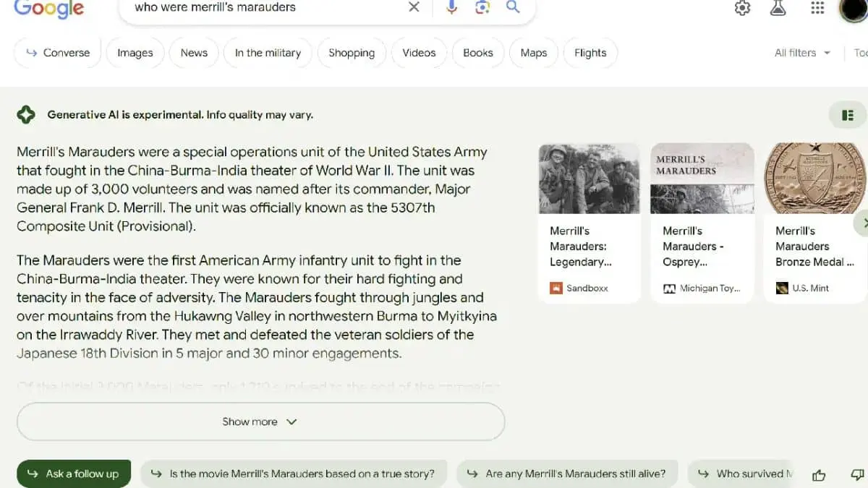Click the Are any Marauders still alive suggestion
The image size is (868, 488).
(x=567, y=474)
